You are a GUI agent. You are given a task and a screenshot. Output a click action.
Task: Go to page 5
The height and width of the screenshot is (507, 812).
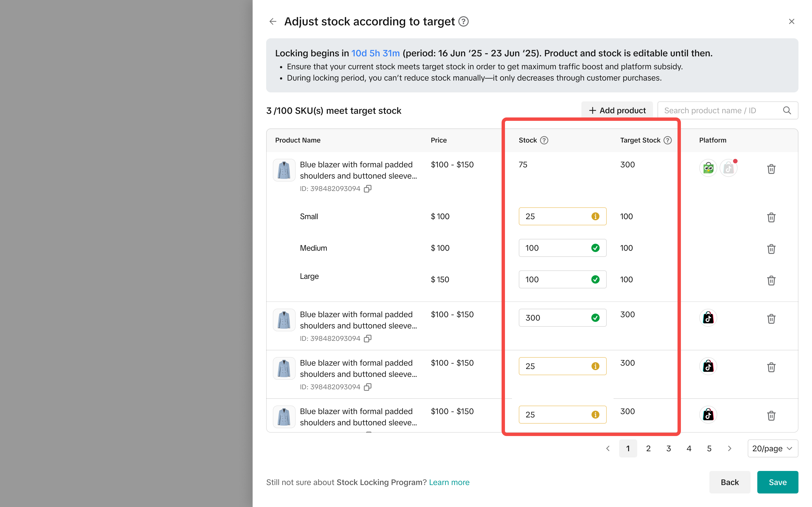pyautogui.click(x=709, y=448)
